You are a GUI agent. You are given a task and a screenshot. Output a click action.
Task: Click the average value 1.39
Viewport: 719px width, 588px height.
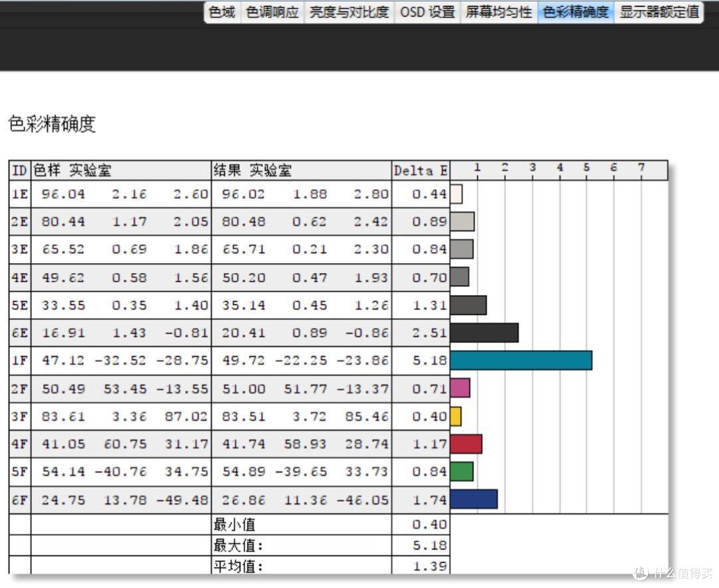coord(429,566)
